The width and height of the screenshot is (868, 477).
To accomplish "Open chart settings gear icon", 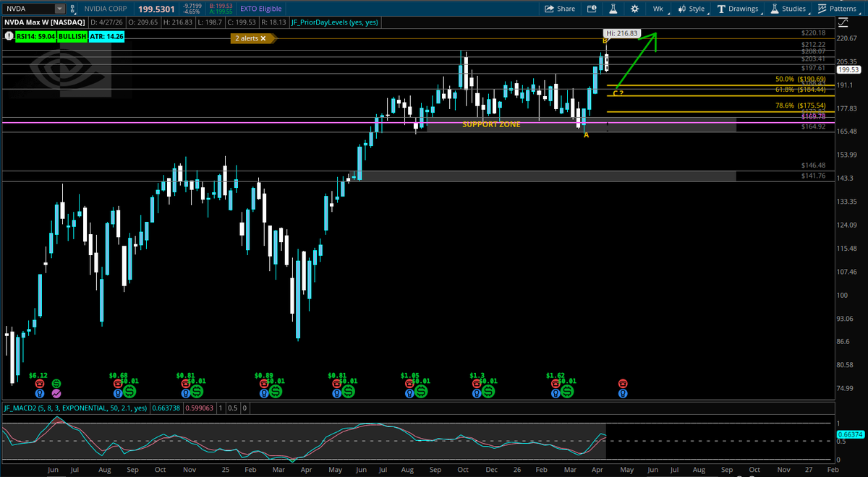I will [x=634, y=9].
